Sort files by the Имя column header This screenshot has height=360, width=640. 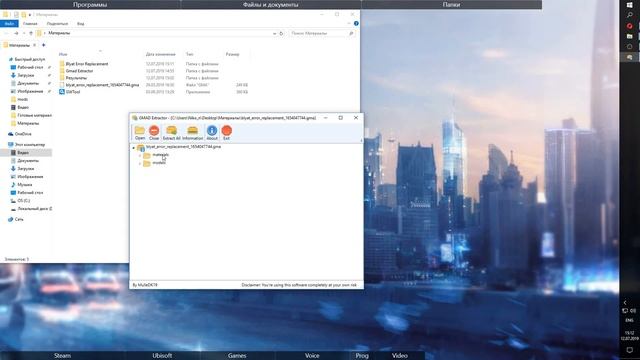pyautogui.click(x=63, y=54)
